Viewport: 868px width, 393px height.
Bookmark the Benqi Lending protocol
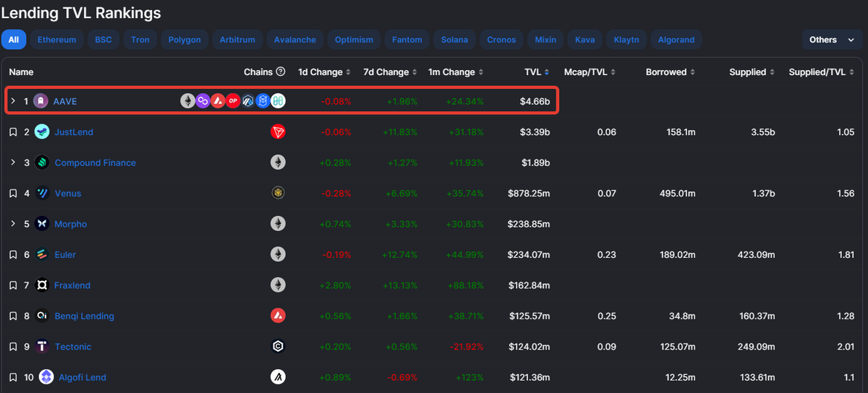point(13,316)
